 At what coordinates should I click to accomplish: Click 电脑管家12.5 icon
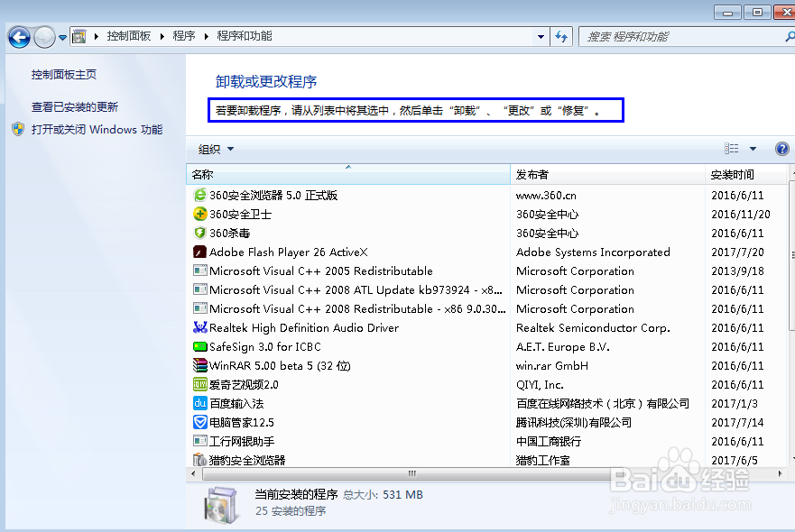[199, 422]
